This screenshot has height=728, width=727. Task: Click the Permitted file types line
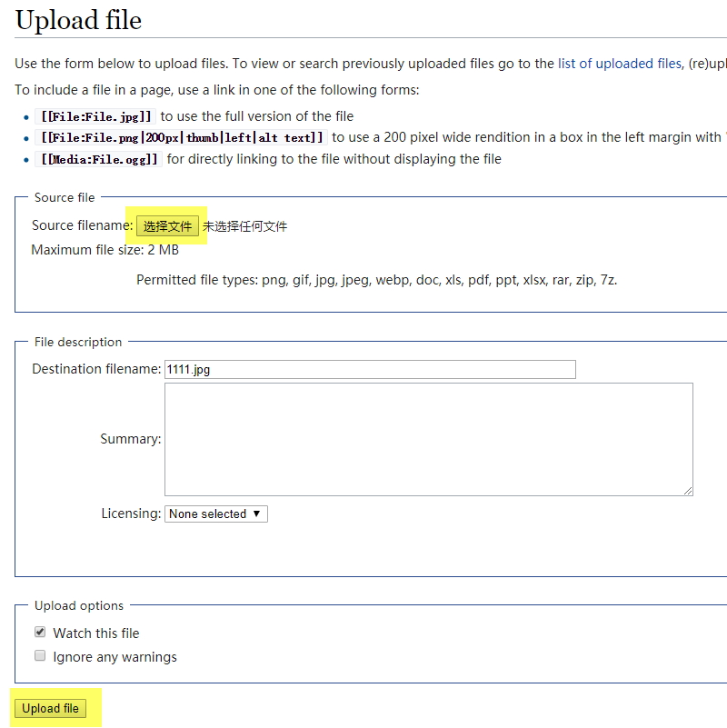(376, 280)
